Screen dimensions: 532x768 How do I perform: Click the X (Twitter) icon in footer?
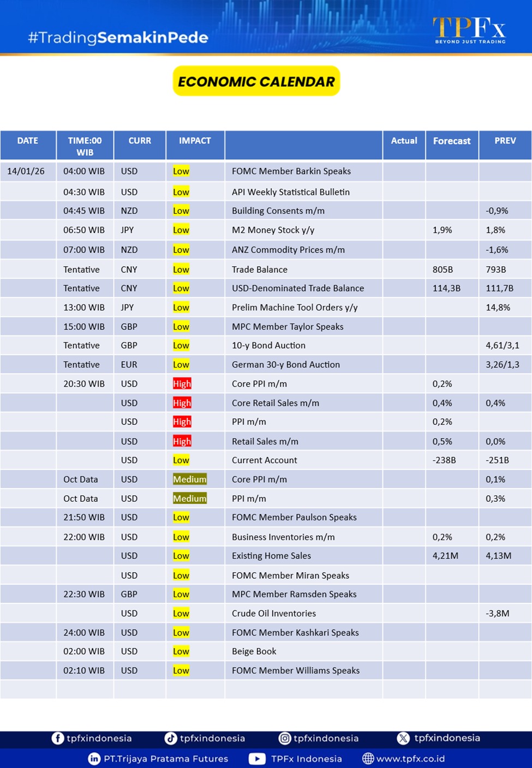(x=403, y=738)
